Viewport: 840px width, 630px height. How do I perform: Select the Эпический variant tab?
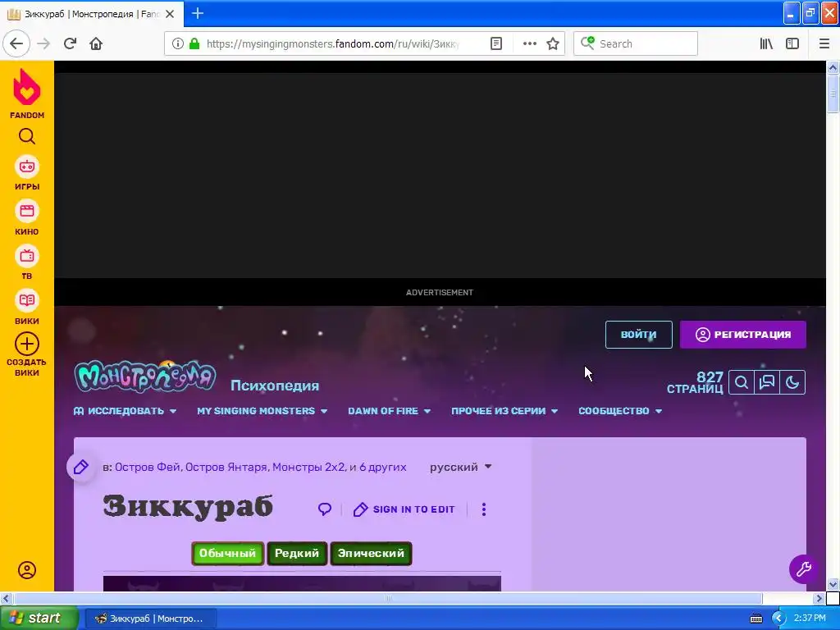click(371, 554)
